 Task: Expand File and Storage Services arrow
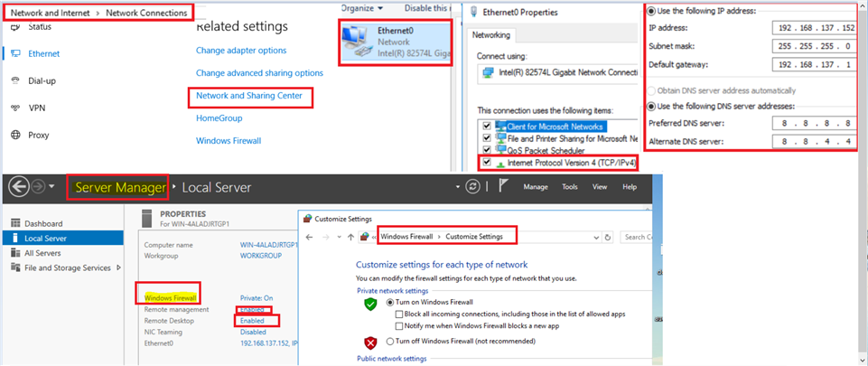117,268
